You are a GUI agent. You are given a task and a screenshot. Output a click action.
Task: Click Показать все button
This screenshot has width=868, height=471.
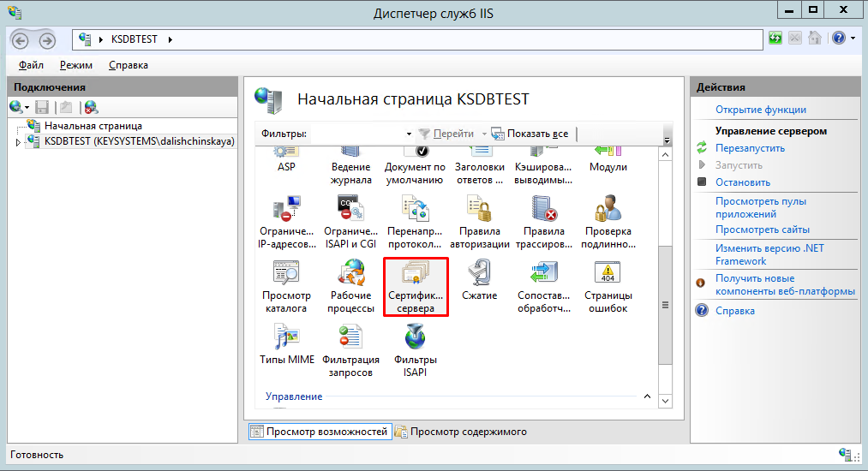click(x=530, y=134)
